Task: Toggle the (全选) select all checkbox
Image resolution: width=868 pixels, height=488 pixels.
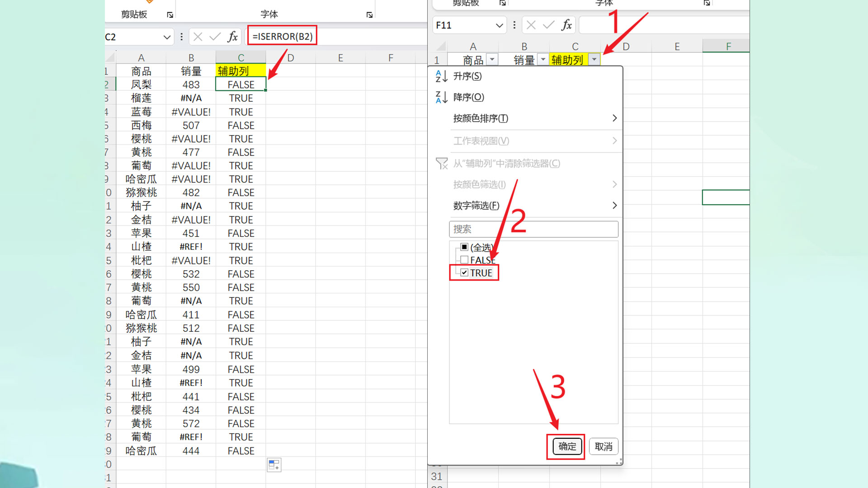Action: (464, 247)
